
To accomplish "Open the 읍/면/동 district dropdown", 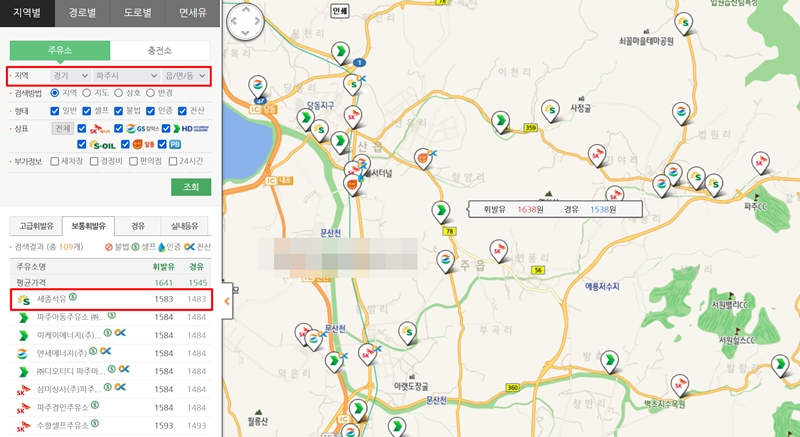I will pos(185,75).
